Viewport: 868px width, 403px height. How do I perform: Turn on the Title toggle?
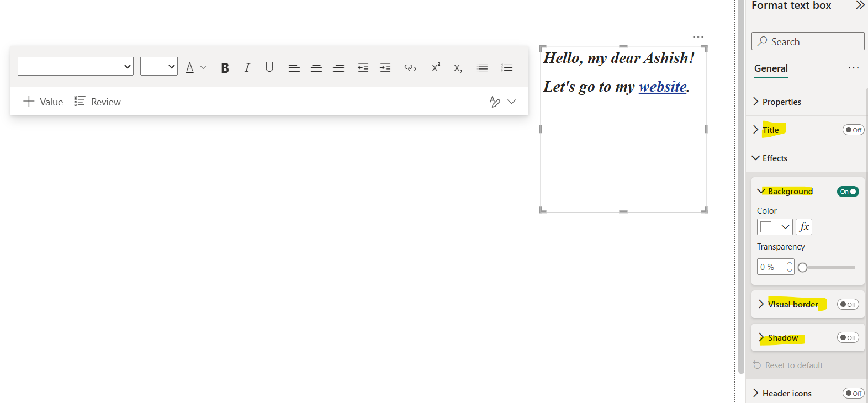853,130
